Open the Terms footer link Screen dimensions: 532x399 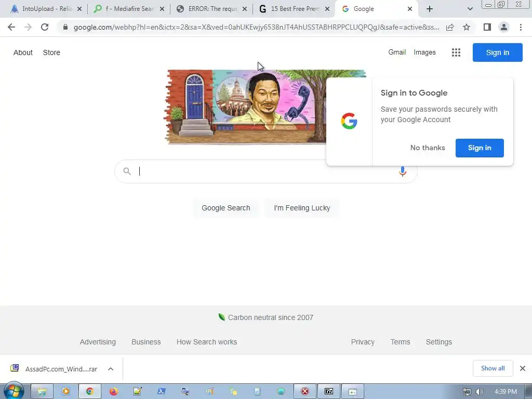click(x=400, y=342)
